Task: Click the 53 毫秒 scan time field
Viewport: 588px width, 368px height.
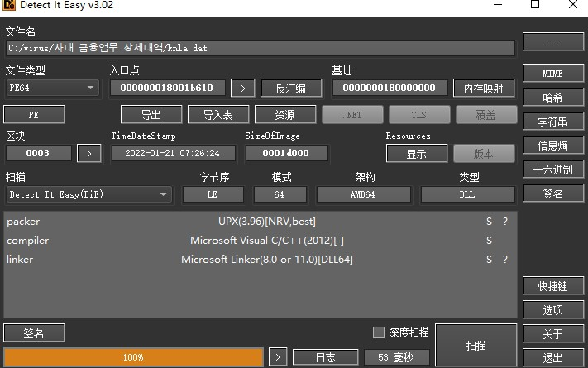Action: 397,357
